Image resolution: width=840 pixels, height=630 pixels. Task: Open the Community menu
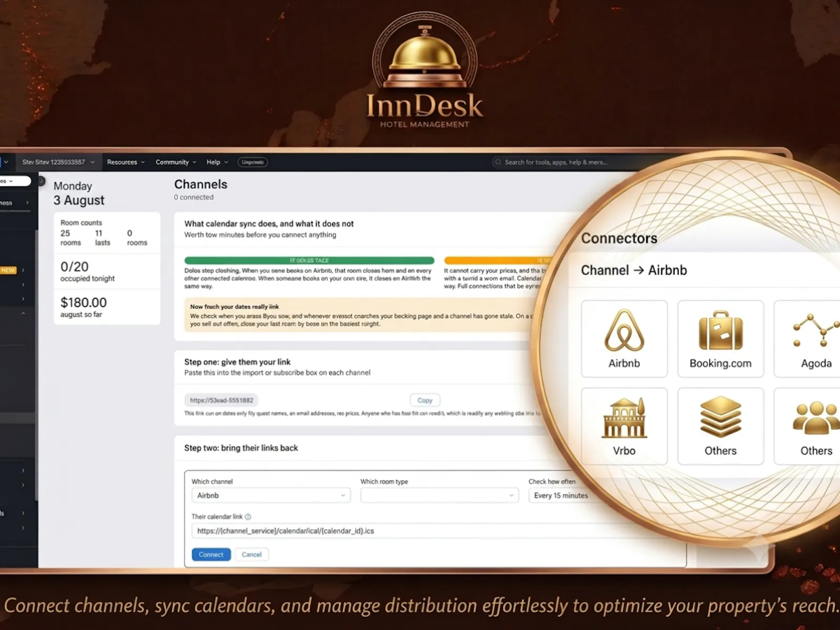tap(176, 162)
